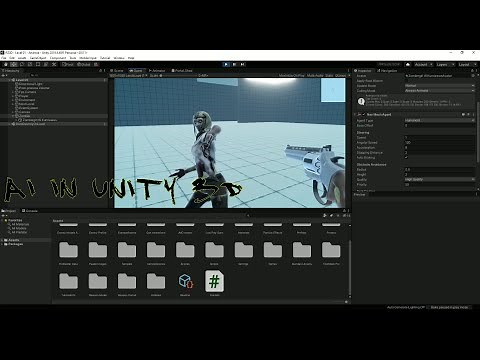Viewport: 480px width, 360px height.
Task: Open NavMeshAgent component help icon
Action: click(x=464, y=114)
